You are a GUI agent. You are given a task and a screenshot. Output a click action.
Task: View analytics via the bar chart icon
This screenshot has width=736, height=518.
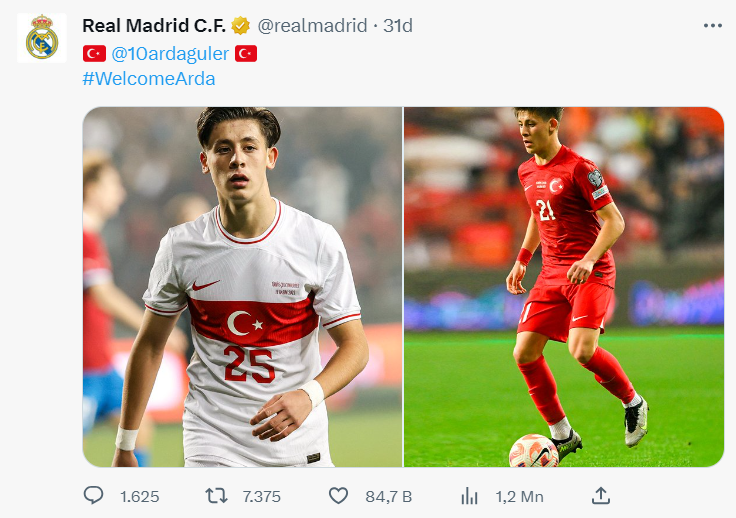(x=469, y=496)
